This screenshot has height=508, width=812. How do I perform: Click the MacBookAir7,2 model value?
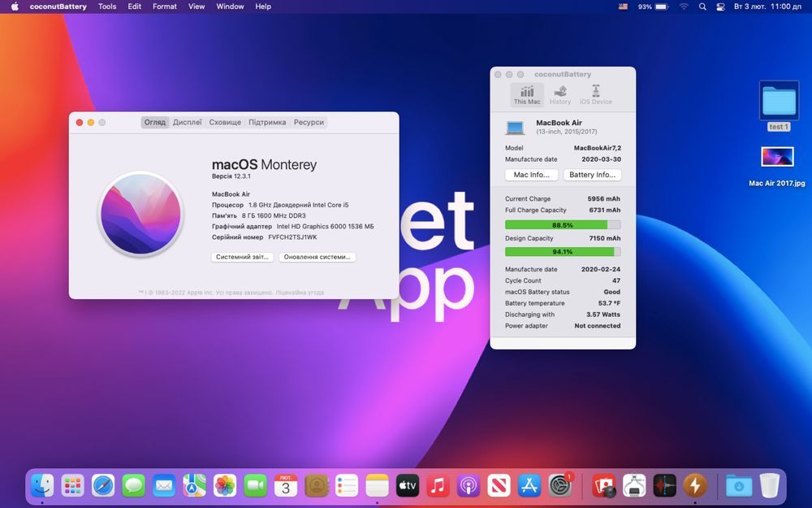(x=598, y=148)
